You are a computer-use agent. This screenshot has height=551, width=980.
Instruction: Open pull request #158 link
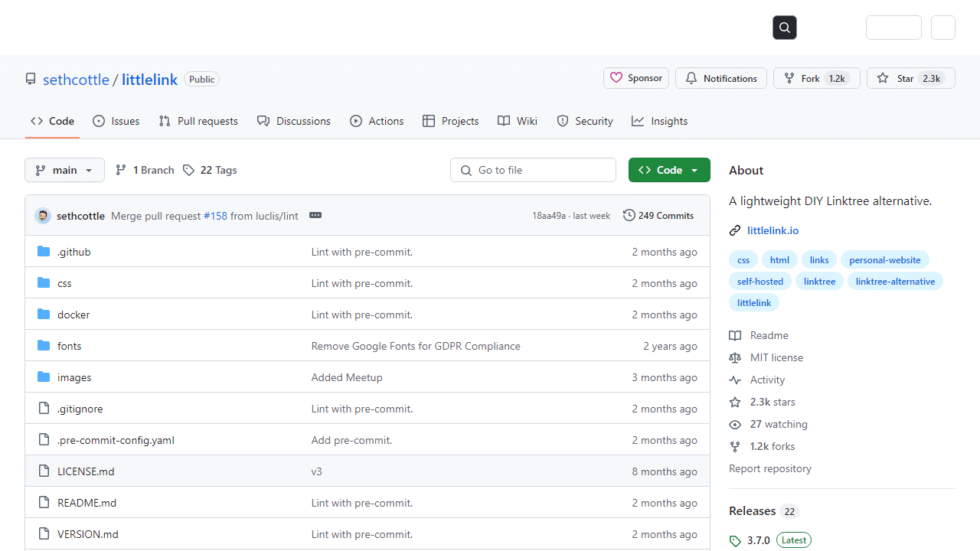(215, 216)
